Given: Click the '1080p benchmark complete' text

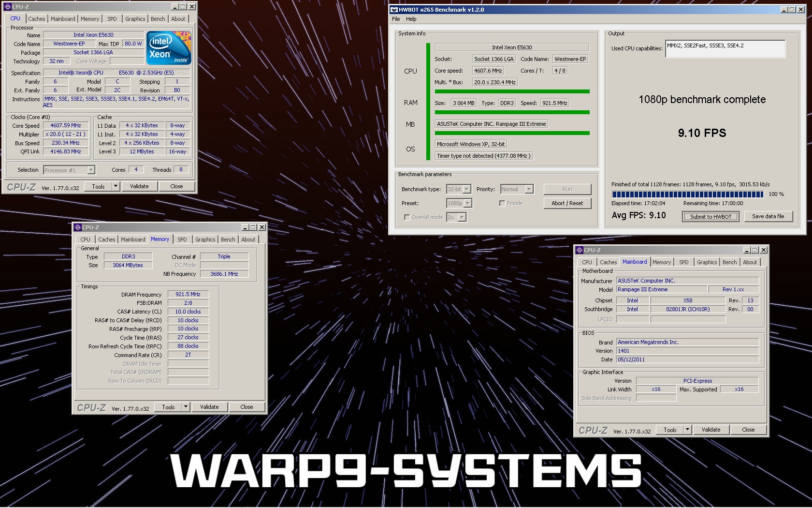Looking at the screenshot, I should click(702, 100).
